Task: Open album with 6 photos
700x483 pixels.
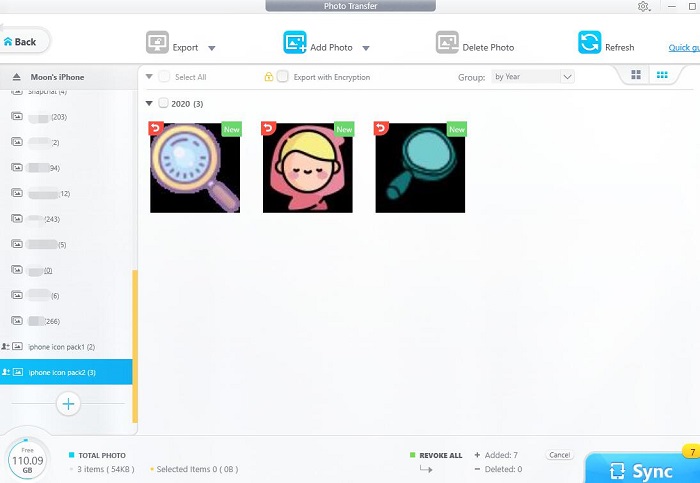Action: point(67,296)
